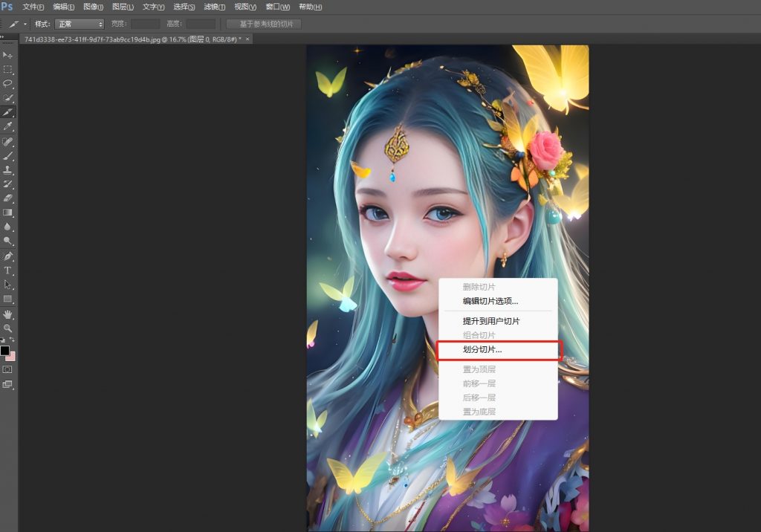Select the Horizontal Type tool
This screenshot has height=532, width=761.
point(7,270)
